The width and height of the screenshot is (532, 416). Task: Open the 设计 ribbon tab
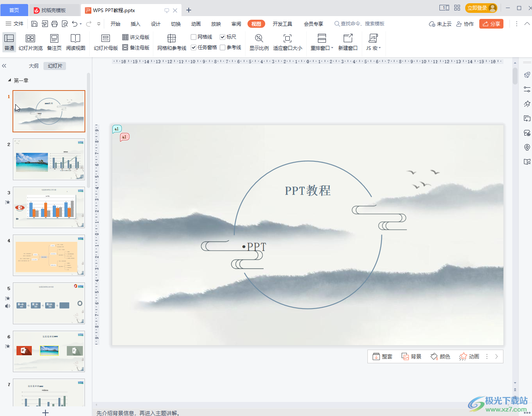156,24
